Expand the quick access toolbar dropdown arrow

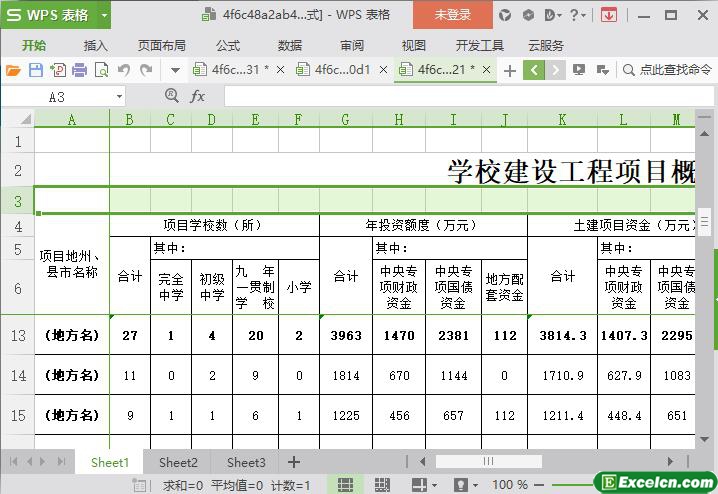click(175, 70)
